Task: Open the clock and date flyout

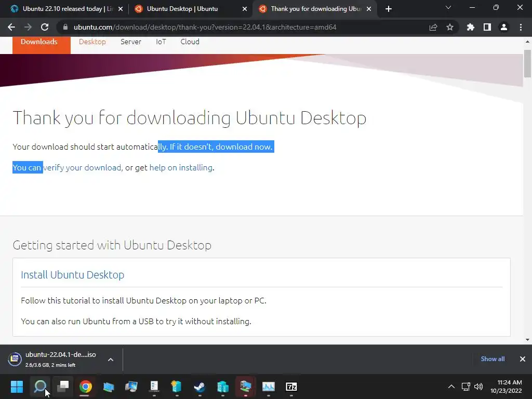Action: (x=506, y=387)
